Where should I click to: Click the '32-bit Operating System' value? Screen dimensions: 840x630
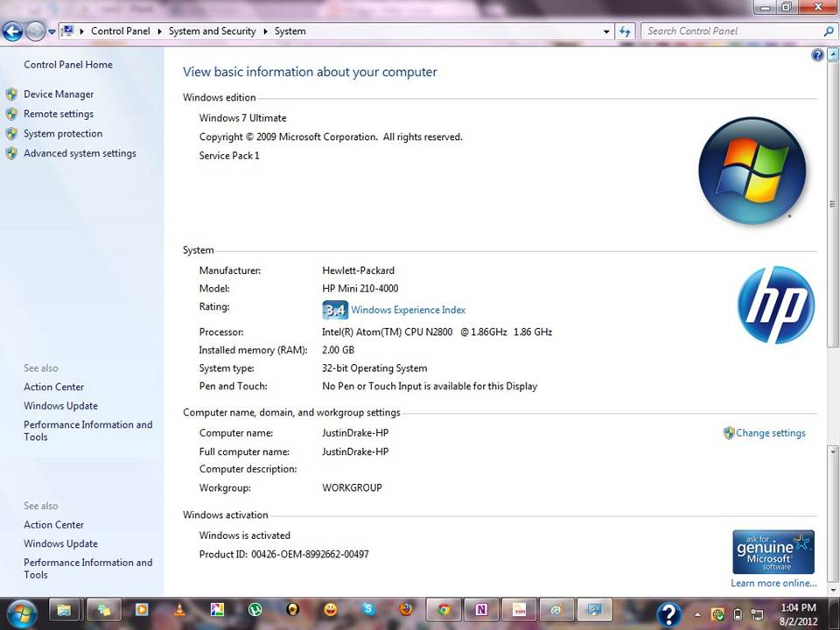pyautogui.click(x=374, y=368)
